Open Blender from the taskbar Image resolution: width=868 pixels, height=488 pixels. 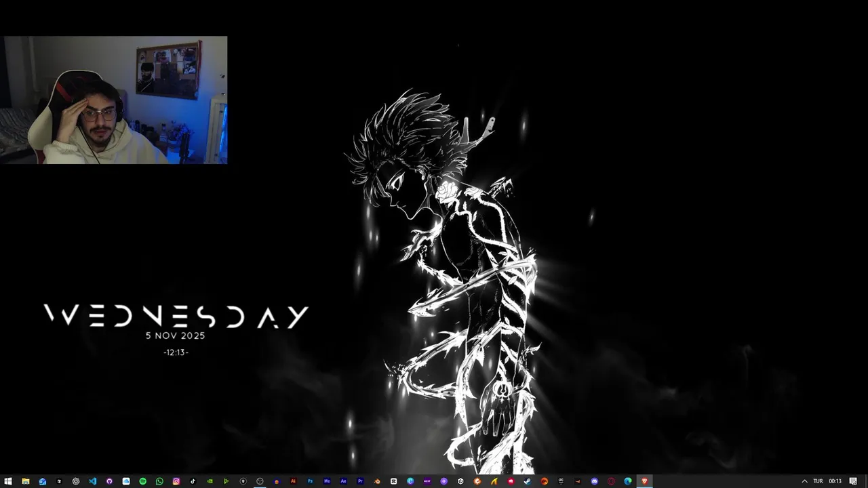coord(376,481)
